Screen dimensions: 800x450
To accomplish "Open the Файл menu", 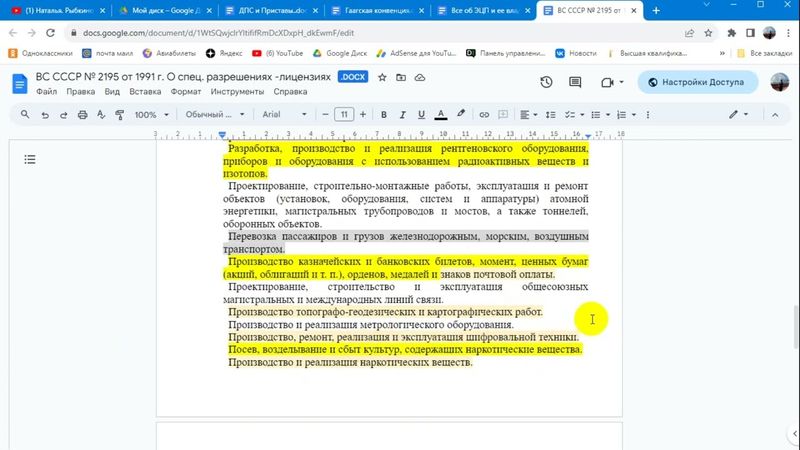I will click(x=46, y=92).
